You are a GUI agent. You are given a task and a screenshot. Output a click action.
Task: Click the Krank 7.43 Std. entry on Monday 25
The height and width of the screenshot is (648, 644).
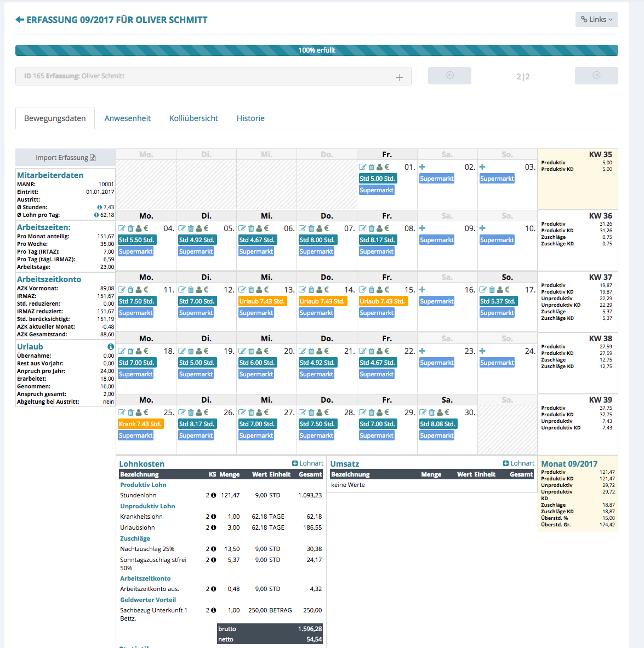(x=140, y=424)
